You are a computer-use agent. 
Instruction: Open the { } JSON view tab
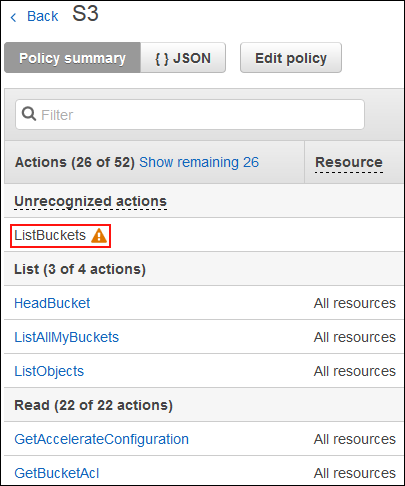(183, 58)
